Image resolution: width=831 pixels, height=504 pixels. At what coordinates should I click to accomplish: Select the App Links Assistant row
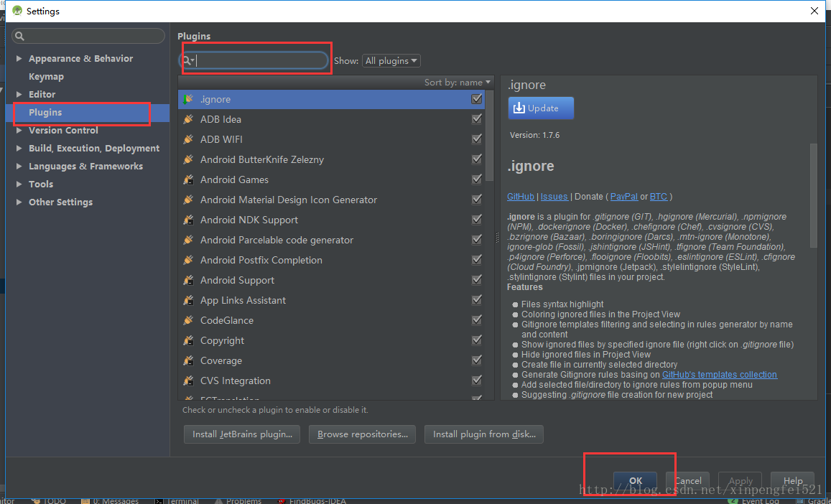(332, 301)
